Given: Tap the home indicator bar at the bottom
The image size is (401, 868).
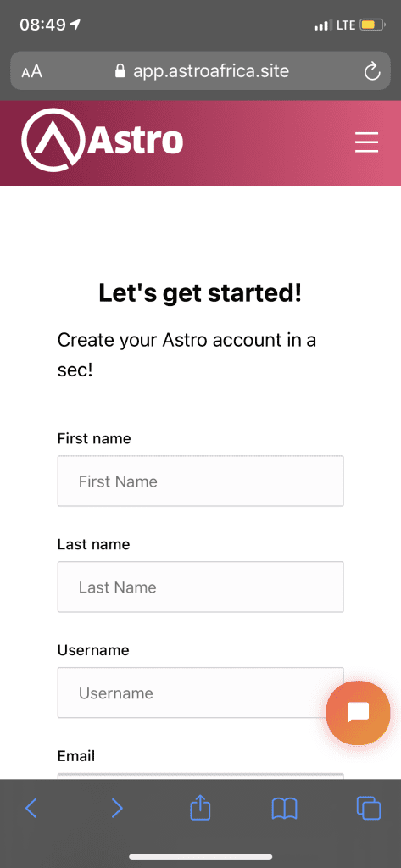Looking at the screenshot, I should pos(200,856).
